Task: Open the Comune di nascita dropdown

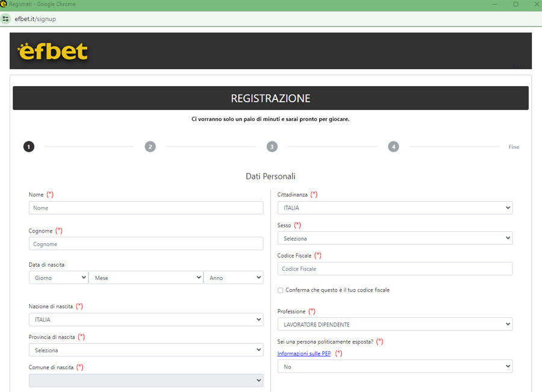Action: point(146,380)
